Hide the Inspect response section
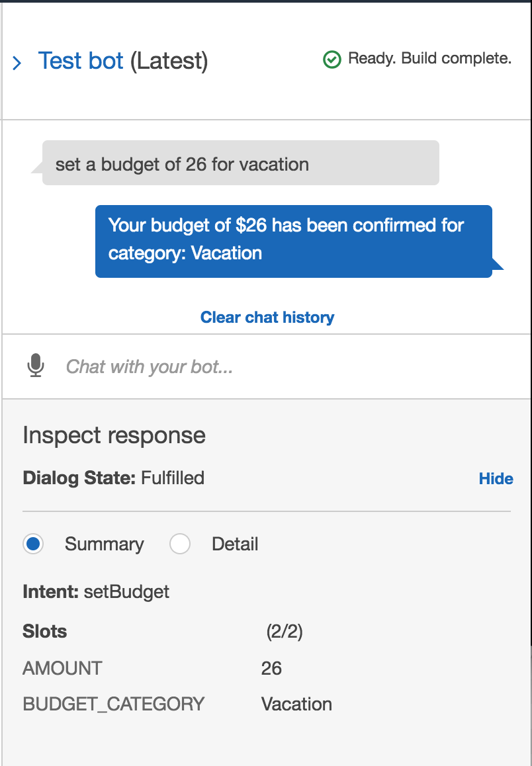532x766 pixels. (x=496, y=478)
